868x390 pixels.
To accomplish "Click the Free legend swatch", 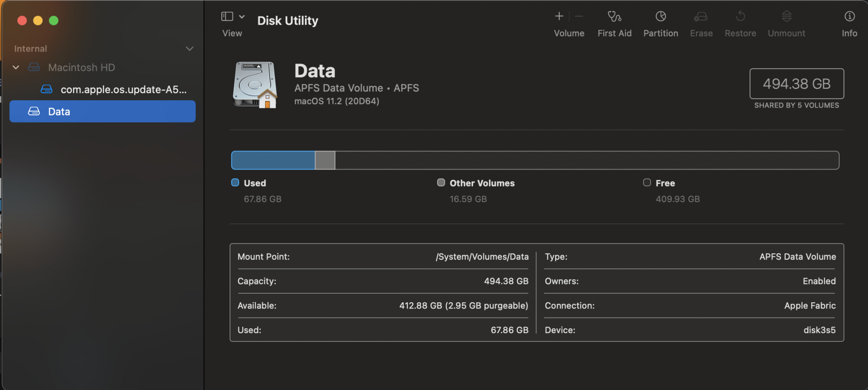I will coord(647,183).
